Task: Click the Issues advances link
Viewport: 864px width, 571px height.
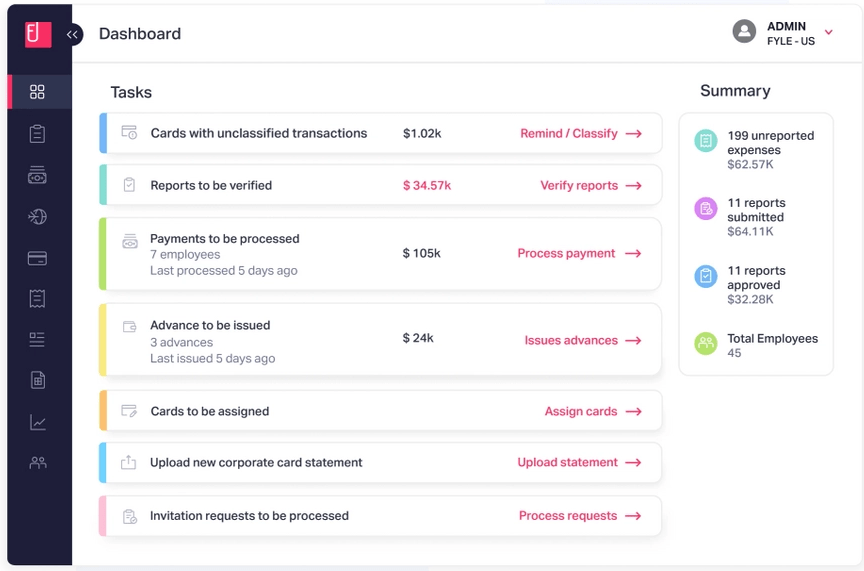Action: coord(571,340)
